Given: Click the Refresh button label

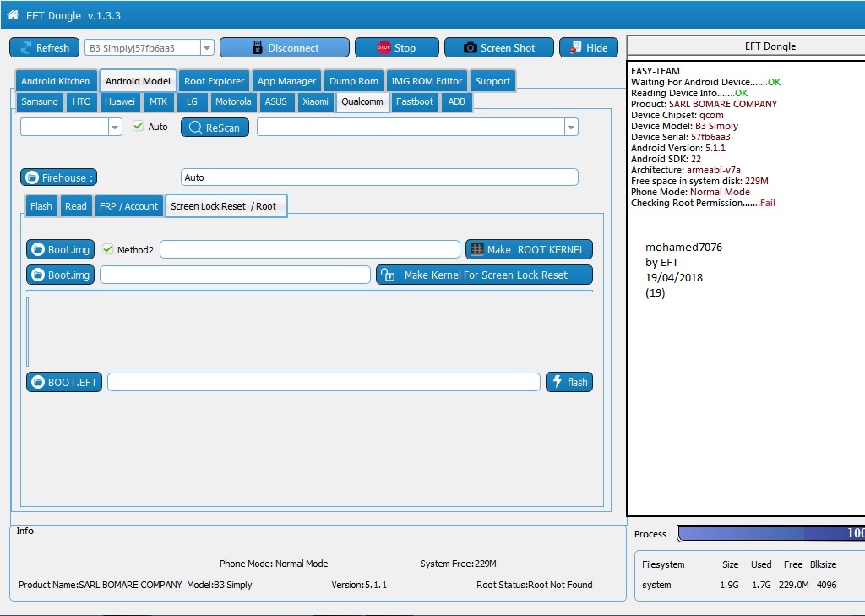Looking at the screenshot, I should click(x=53, y=48).
